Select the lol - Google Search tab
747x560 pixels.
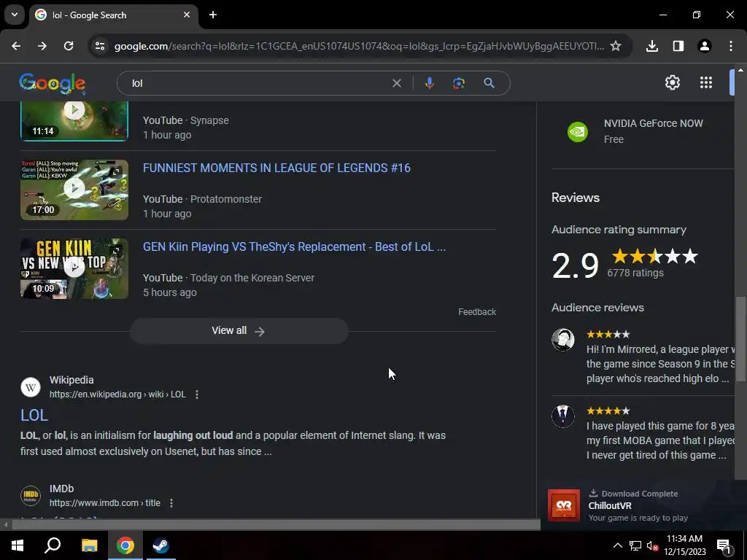(113, 15)
